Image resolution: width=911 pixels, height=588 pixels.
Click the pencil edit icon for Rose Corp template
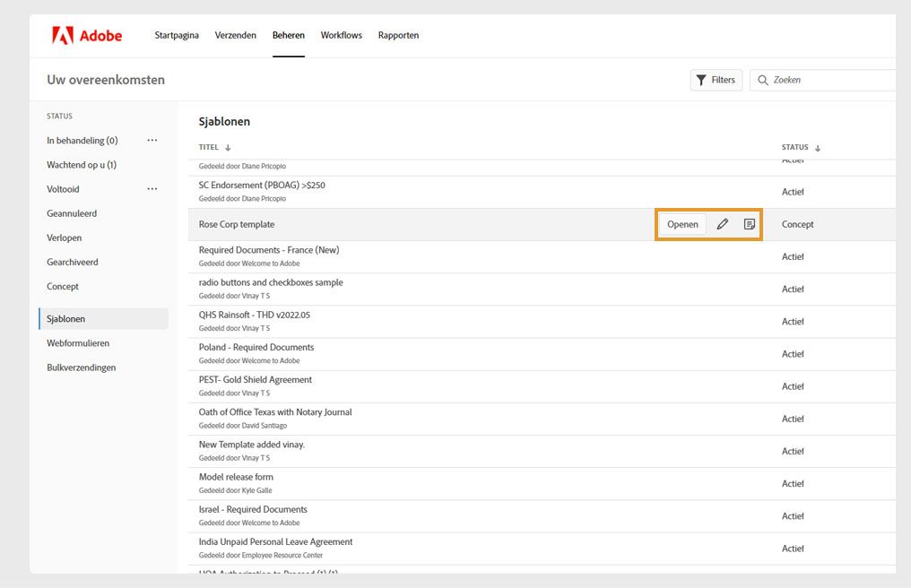coord(723,224)
